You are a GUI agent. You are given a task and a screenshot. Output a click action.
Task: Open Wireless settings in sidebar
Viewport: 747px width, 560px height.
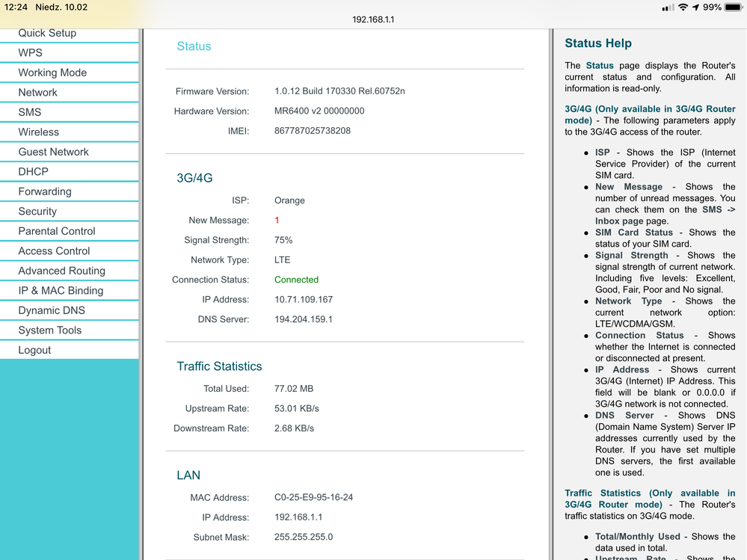click(x=39, y=132)
